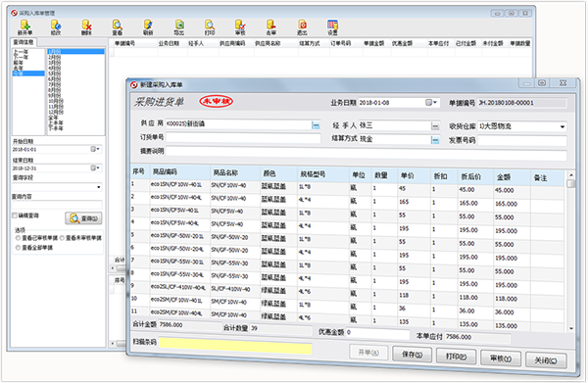The height and width of the screenshot is (383, 588).
Task: Click the 保存(S) save button
Action: pos(412,355)
